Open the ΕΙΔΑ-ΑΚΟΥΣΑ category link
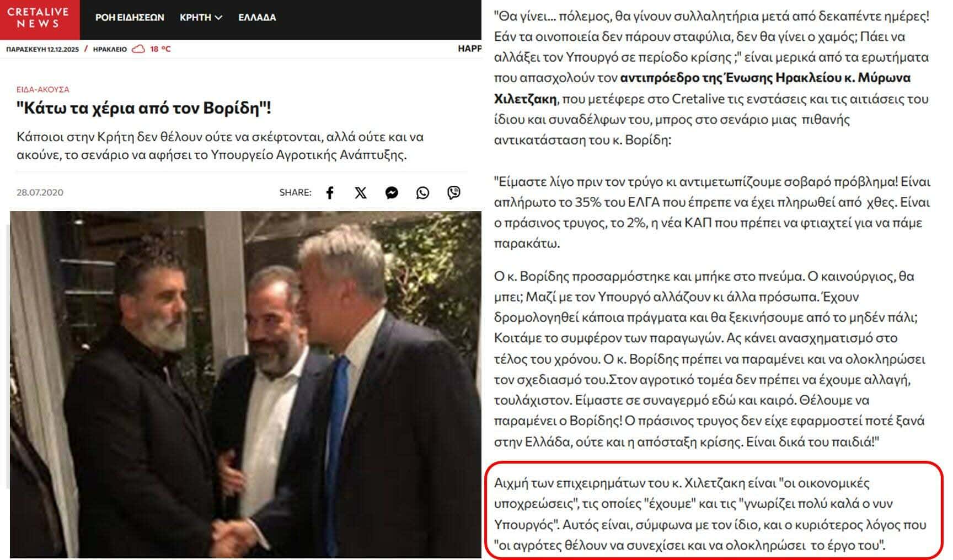 tap(43, 89)
